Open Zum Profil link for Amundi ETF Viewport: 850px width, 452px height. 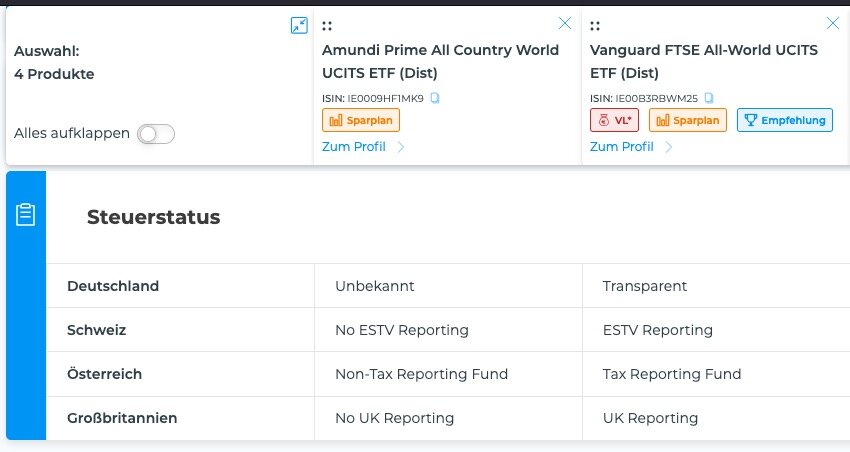(x=354, y=147)
